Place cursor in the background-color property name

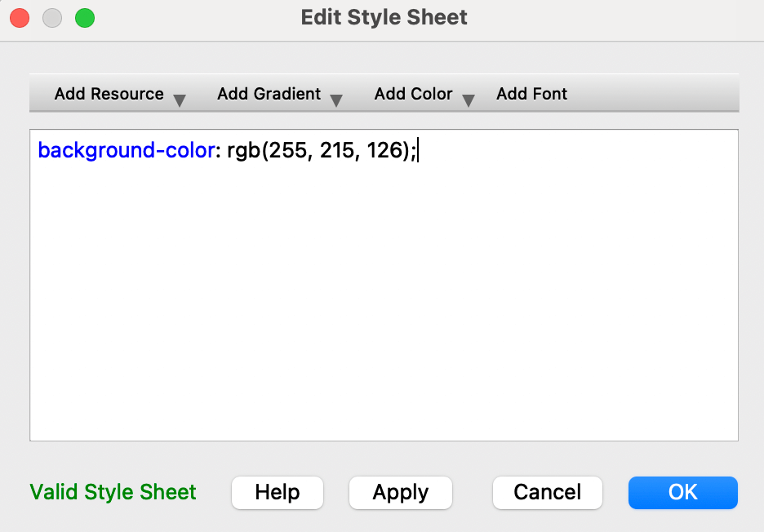point(127,150)
